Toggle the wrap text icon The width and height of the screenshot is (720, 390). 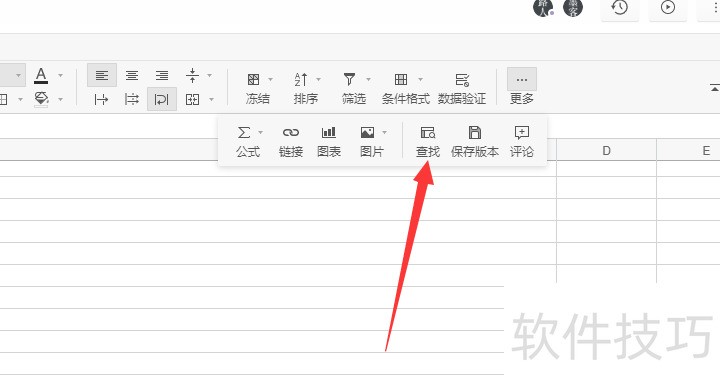click(162, 99)
